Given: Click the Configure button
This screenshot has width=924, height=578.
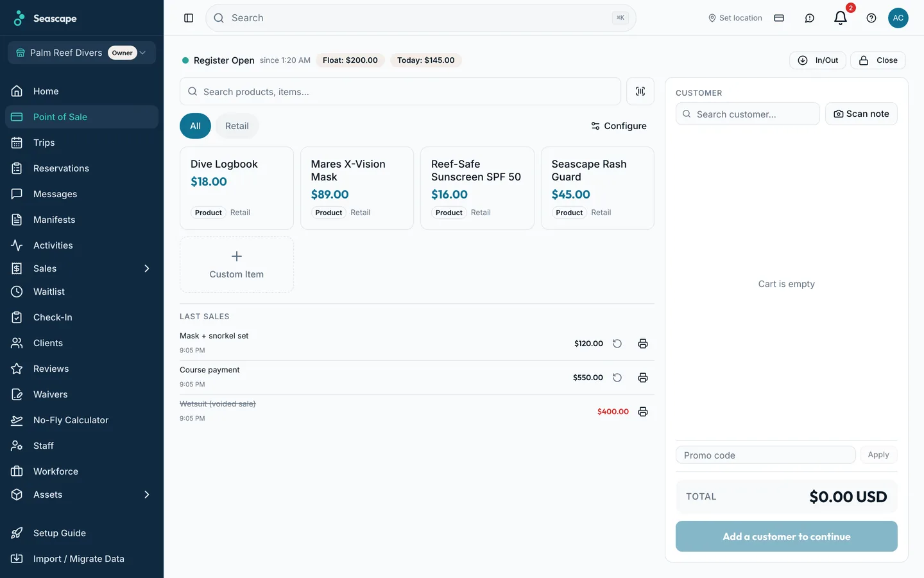Looking at the screenshot, I should [x=619, y=126].
